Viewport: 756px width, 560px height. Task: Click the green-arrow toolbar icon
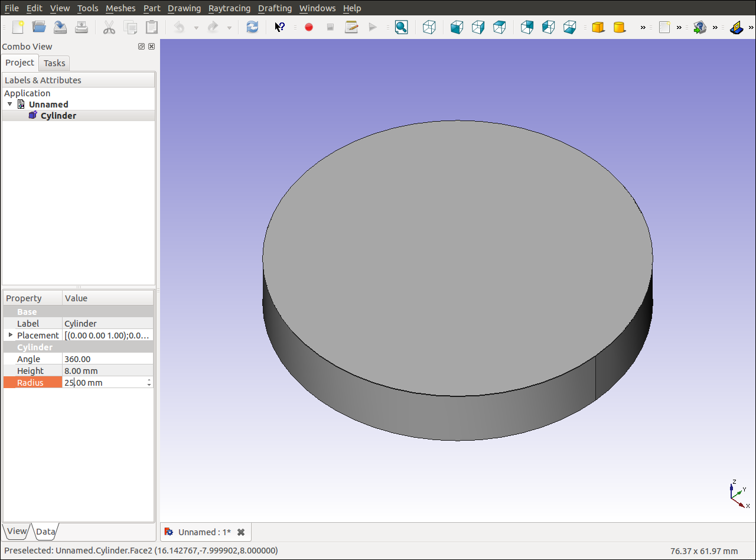700,27
